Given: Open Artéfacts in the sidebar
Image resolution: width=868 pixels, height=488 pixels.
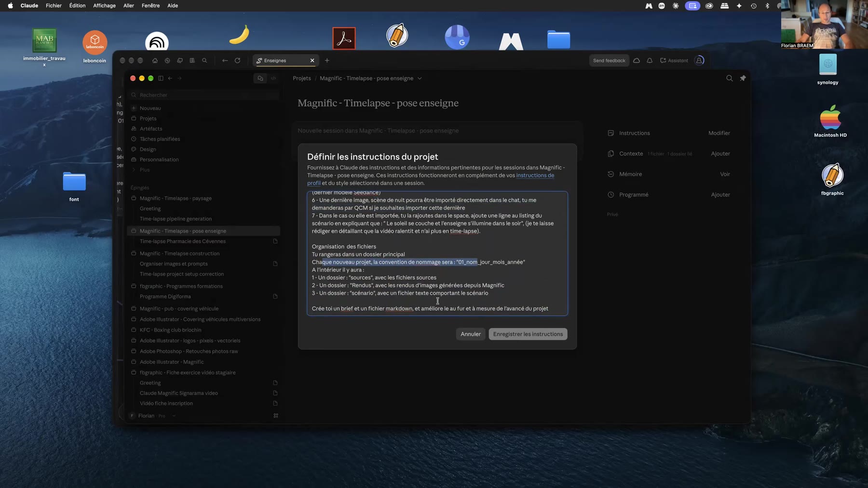Looking at the screenshot, I should pos(151,129).
